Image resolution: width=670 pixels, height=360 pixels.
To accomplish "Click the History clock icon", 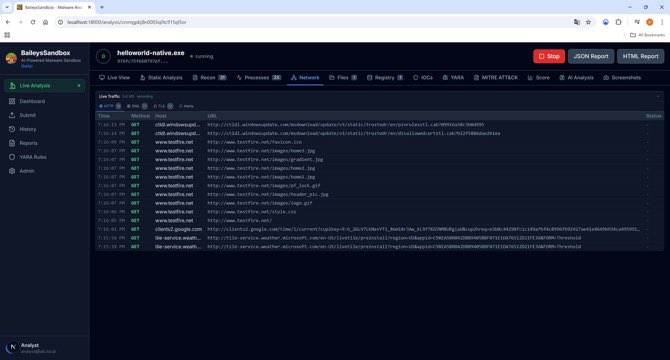I will tap(12, 129).
